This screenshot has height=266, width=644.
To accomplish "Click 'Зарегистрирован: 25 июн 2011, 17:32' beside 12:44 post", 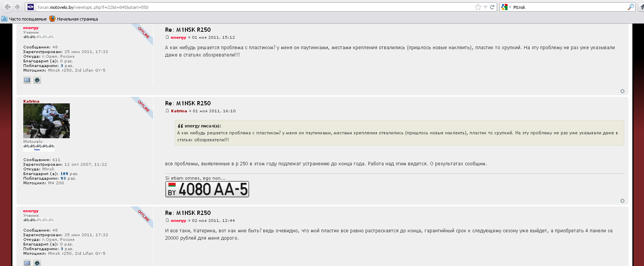I will pyautogui.click(x=66, y=235).
